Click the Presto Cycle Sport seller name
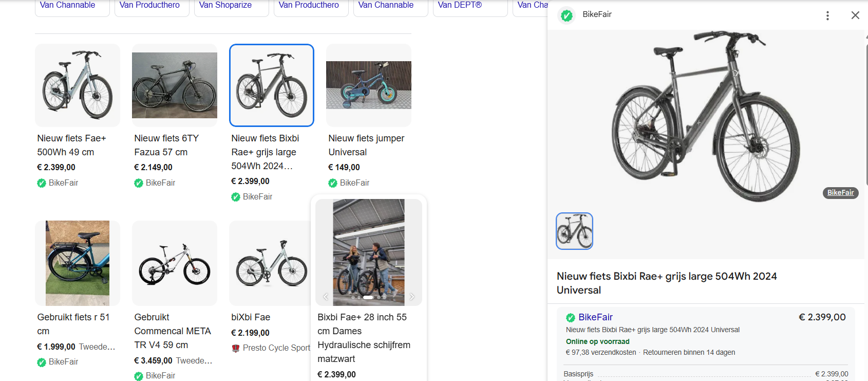Viewport: 868px width, 381px height. pyautogui.click(x=276, y=348)
